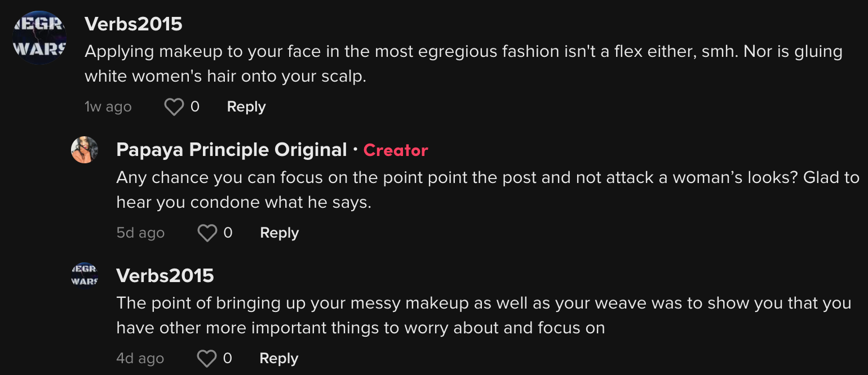This screenshot has width=868, height=375.
Task: Open Verbs2015's small avatar on the reply
Action: click(x=85, y=275)
